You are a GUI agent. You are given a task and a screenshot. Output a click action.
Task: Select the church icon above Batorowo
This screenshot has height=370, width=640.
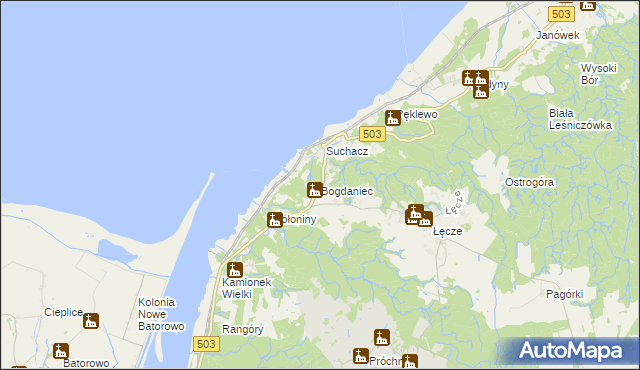point(61,351)
